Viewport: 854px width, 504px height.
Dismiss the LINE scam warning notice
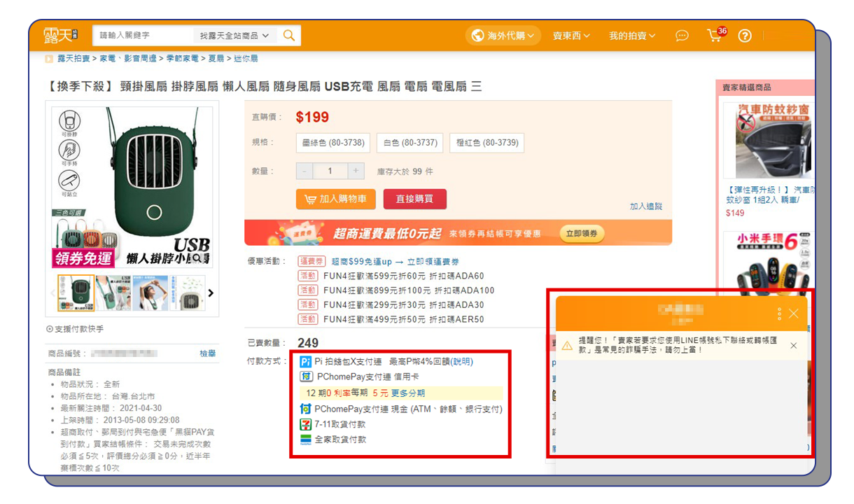[x=793, y=346]
